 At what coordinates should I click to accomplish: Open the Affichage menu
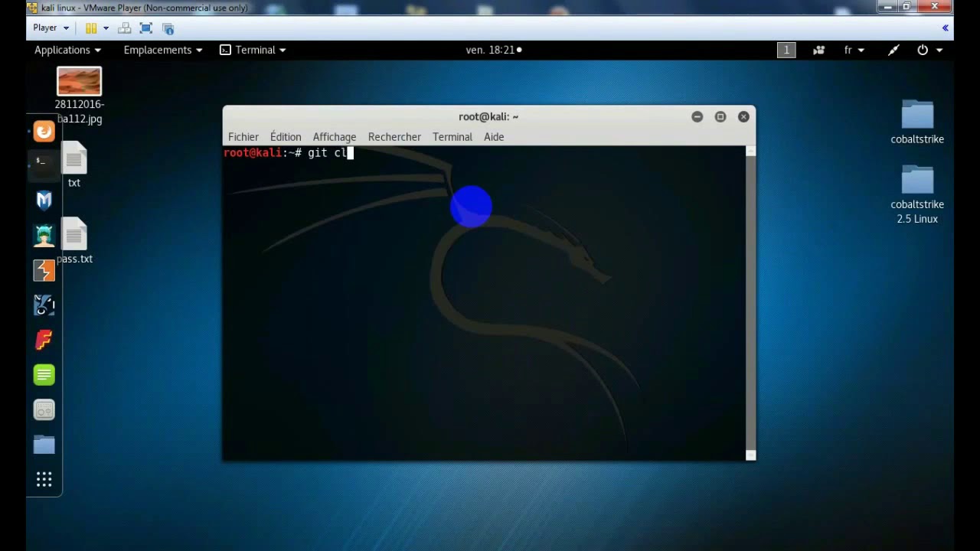(335, 137)
